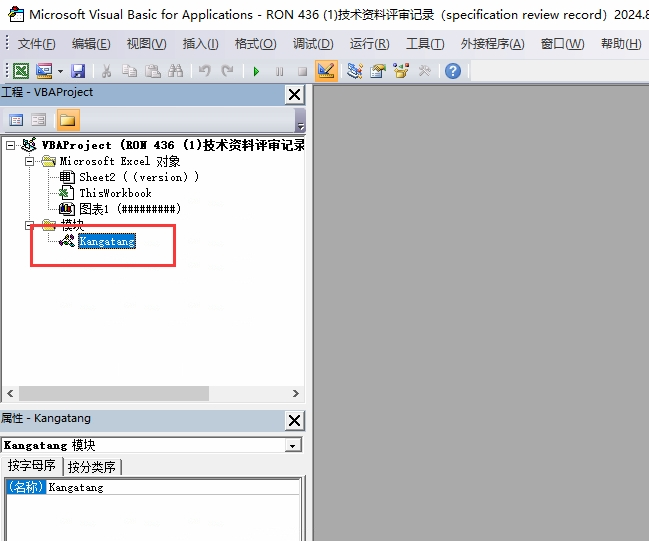Screen dimensions: 649x541
Task: Open the 视图(V) menu
Action: [x=147, y=43]
